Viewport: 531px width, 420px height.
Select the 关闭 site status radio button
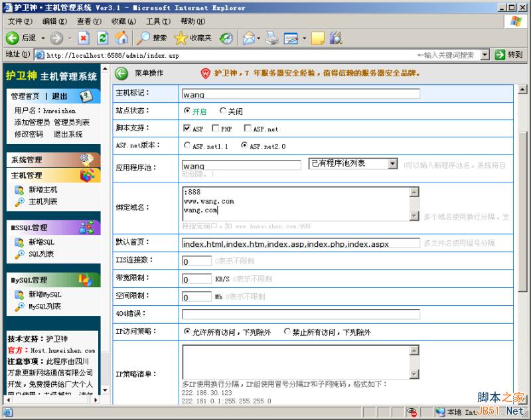click(223, 111)
